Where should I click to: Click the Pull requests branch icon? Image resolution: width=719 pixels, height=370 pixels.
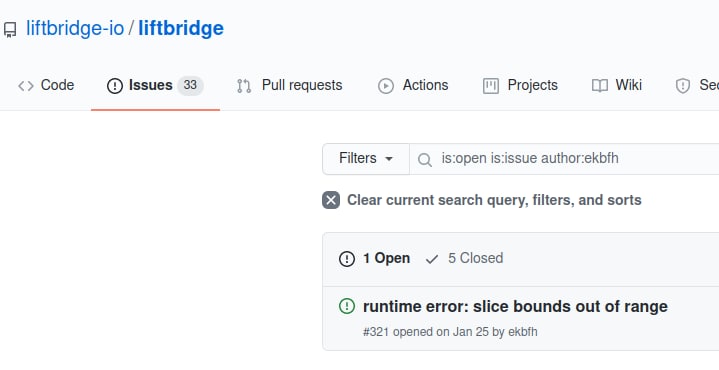[x=244, y=86]
